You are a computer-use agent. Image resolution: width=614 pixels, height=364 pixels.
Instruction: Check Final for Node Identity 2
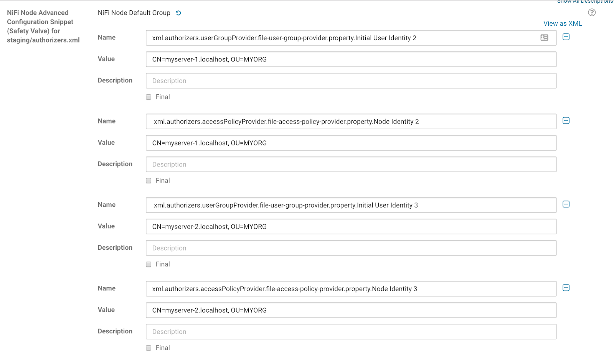point(149,181)
